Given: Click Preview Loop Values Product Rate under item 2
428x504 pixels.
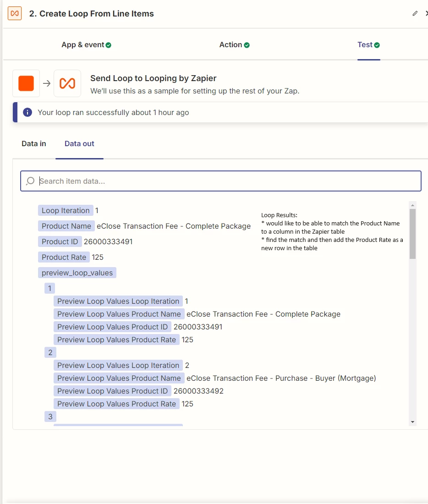Looking at the screenshot, I should pos(116,404).
